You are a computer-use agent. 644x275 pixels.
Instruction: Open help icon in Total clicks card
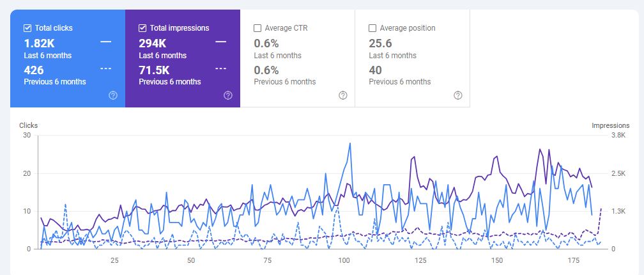[113, 95]
